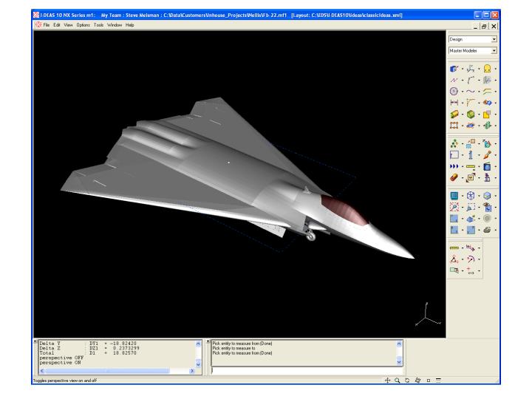Click the pan arrows icon in status bar
This screenshot has width=532, height=399.
click(387, 381)
